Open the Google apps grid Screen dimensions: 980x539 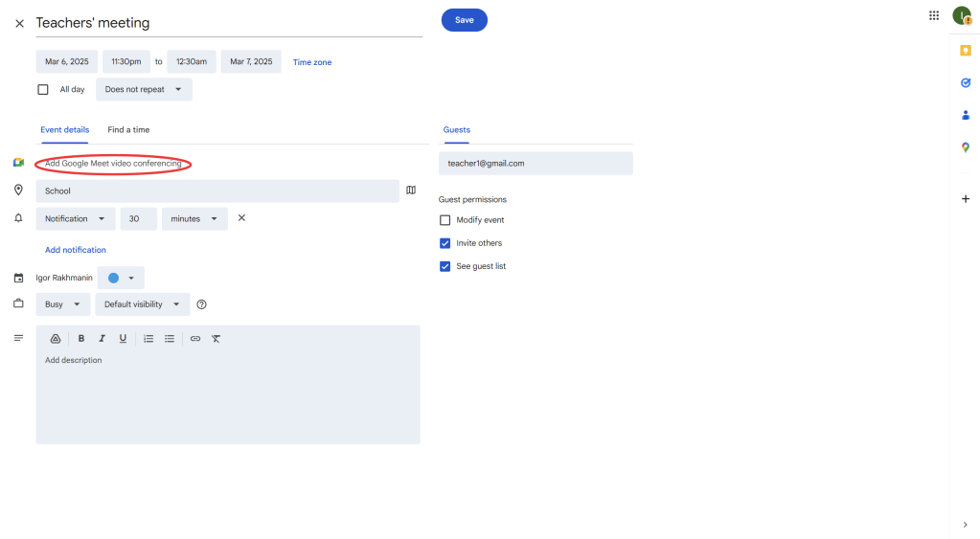pos(934,15)
